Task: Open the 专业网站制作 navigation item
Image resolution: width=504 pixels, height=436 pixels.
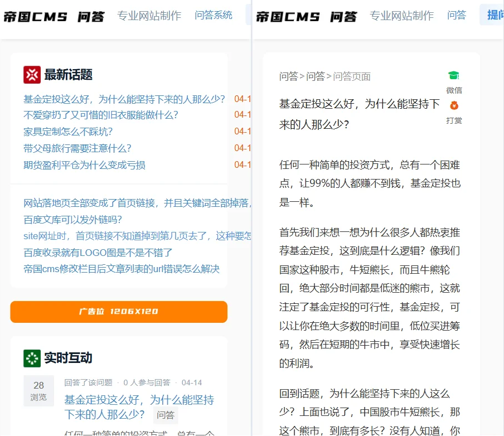Action: click(149, 16)
